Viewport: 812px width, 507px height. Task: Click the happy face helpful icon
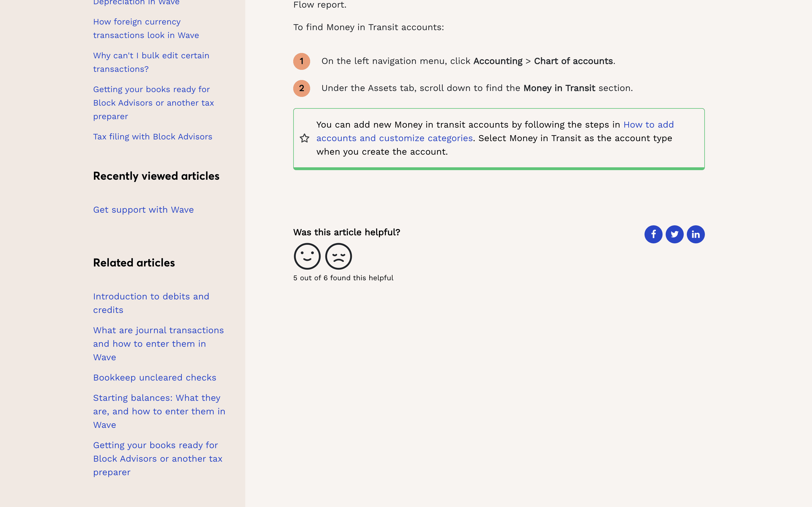click(x=307, y=257)
